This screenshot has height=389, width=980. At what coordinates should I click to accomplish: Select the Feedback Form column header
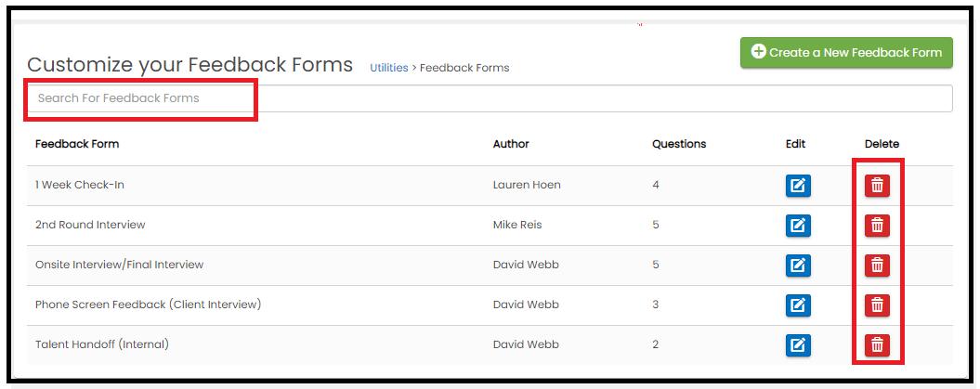(77, 144)
